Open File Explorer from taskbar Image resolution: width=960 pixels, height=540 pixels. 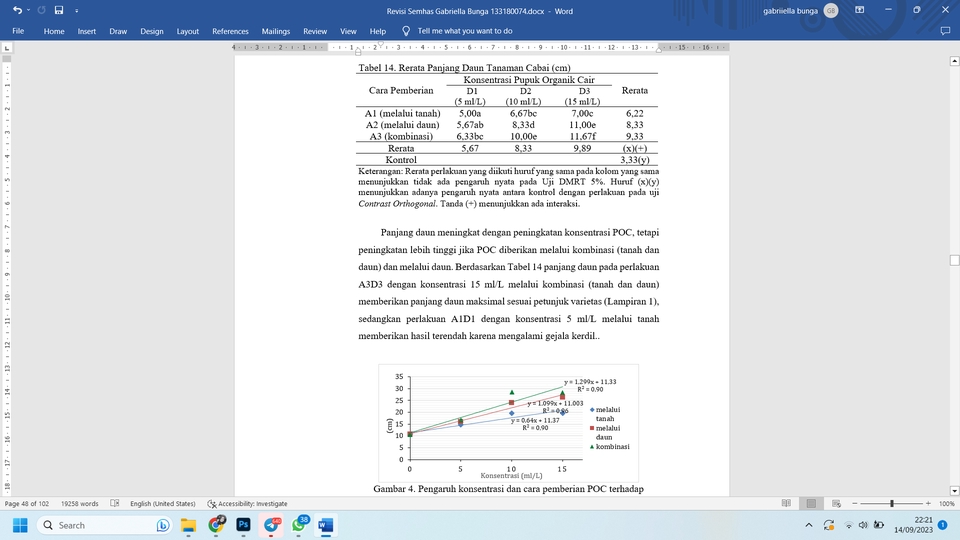188,525
